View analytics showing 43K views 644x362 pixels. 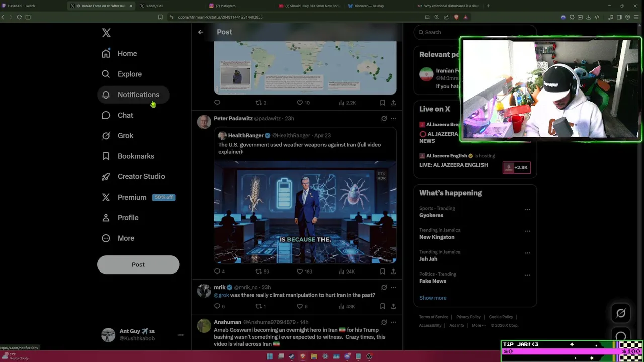(347, 306)
